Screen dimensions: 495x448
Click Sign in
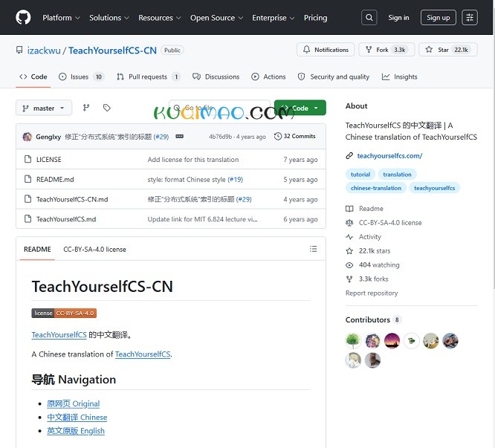(x=398, y=18)
